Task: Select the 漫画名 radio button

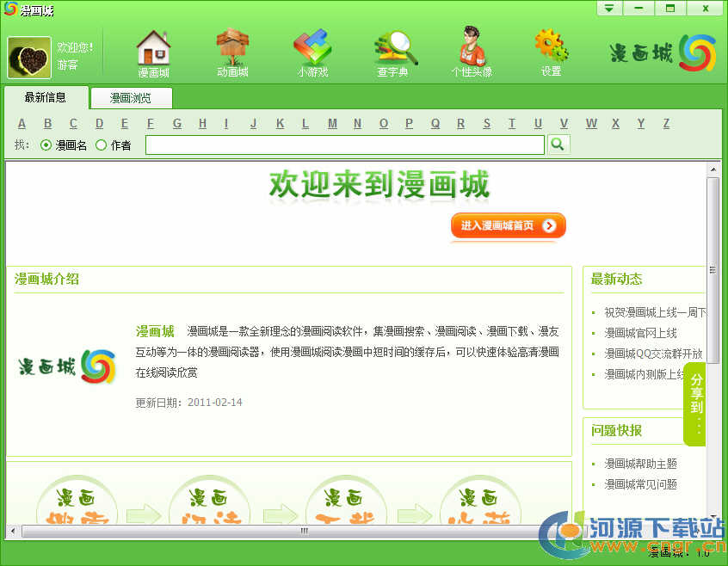Action: pos(46,145)
